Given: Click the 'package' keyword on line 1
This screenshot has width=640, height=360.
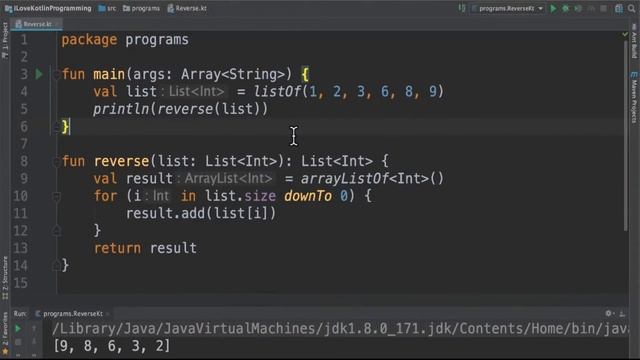Looking at the screenshot, I should [x=89, y=40].
